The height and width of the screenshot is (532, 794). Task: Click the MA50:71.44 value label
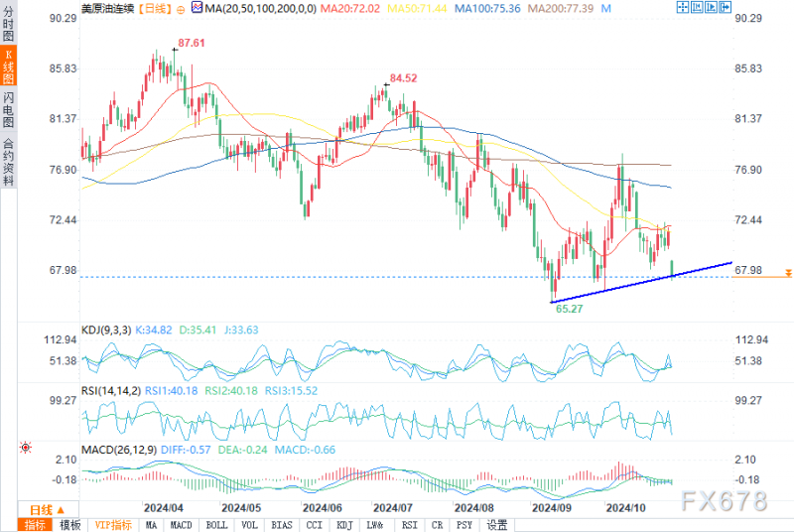[417, 9]
